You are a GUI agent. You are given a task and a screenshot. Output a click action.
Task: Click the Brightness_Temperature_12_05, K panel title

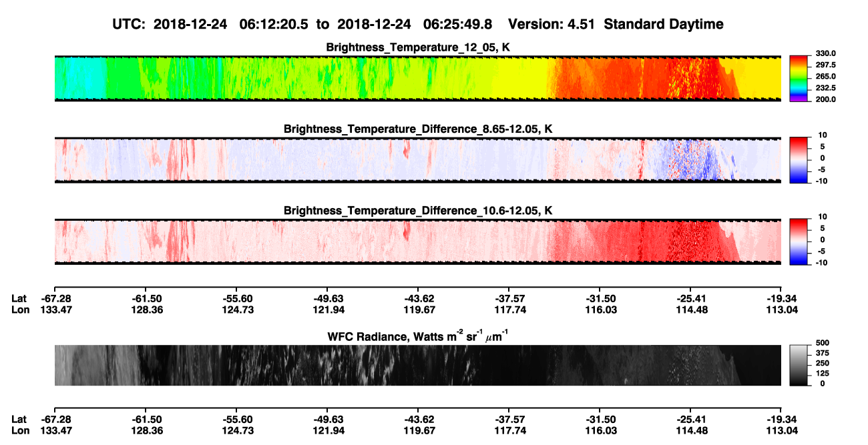pyautogui.click(x=418, y=47)
